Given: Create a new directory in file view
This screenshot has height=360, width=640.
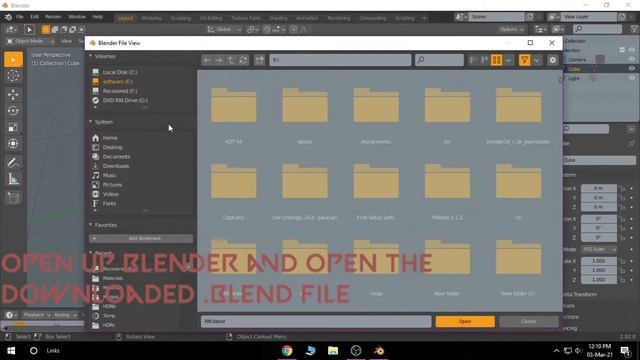Looking at the screenshot, I should pos(259,60).
